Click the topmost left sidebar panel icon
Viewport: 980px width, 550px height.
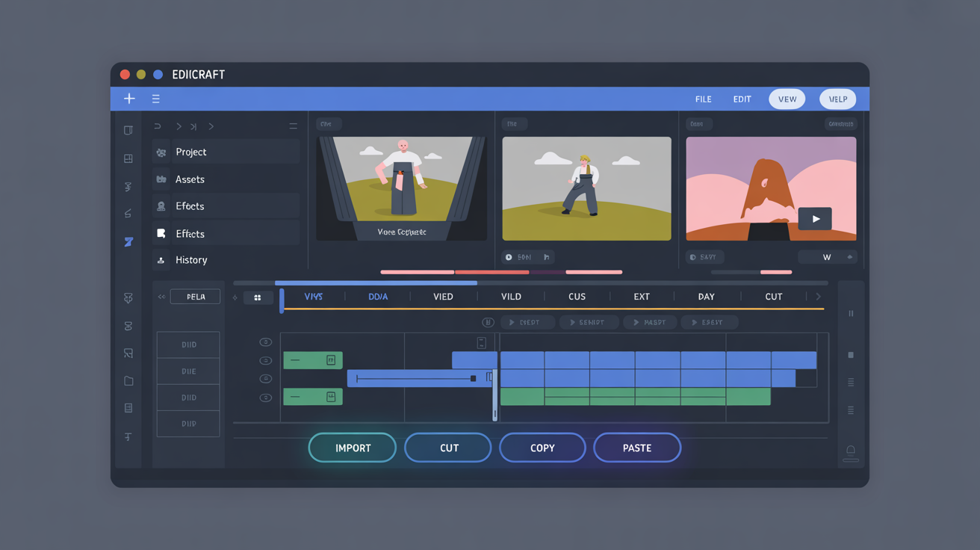pos(128,131)
